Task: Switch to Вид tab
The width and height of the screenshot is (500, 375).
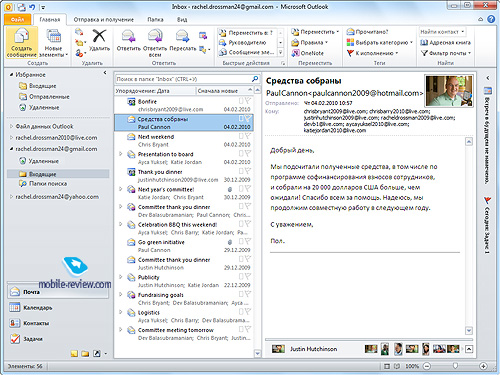Action: pos(182,20)
